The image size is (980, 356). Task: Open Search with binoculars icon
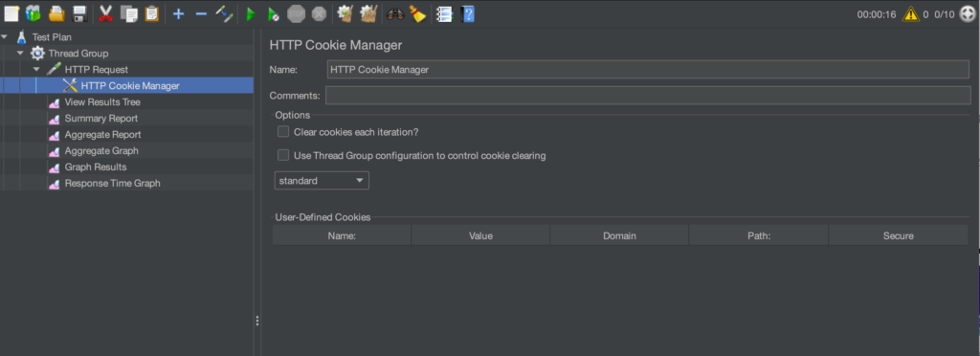tap(395, 13)
